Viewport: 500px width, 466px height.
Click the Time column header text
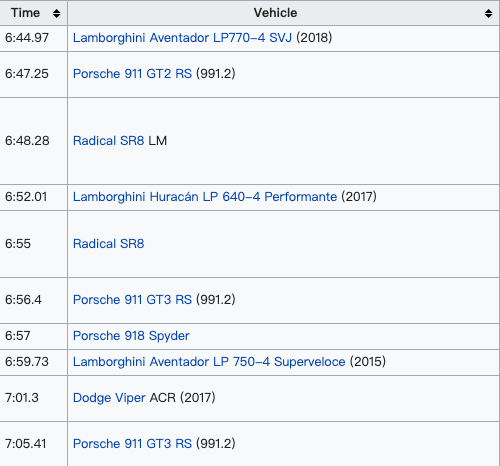[25, 13]
